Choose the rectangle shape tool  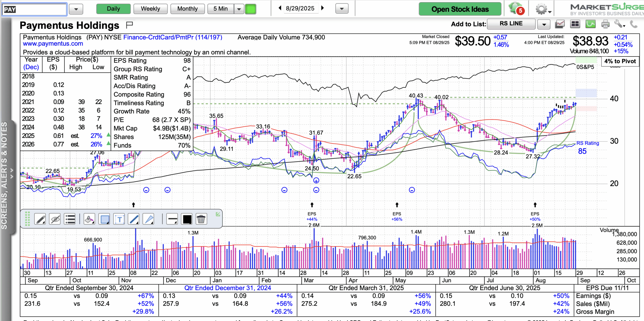pyautogui.click(x=104, y=219)
